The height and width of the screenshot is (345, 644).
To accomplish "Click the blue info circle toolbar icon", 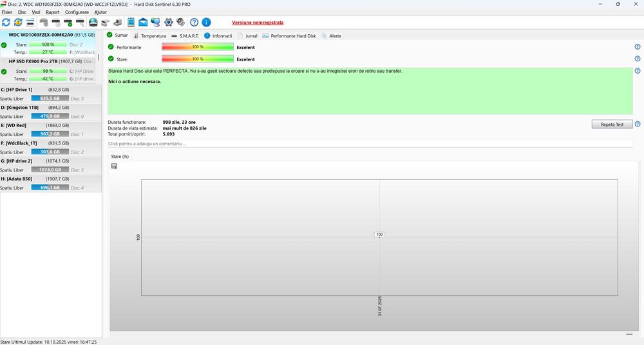I will coord(207,22).
